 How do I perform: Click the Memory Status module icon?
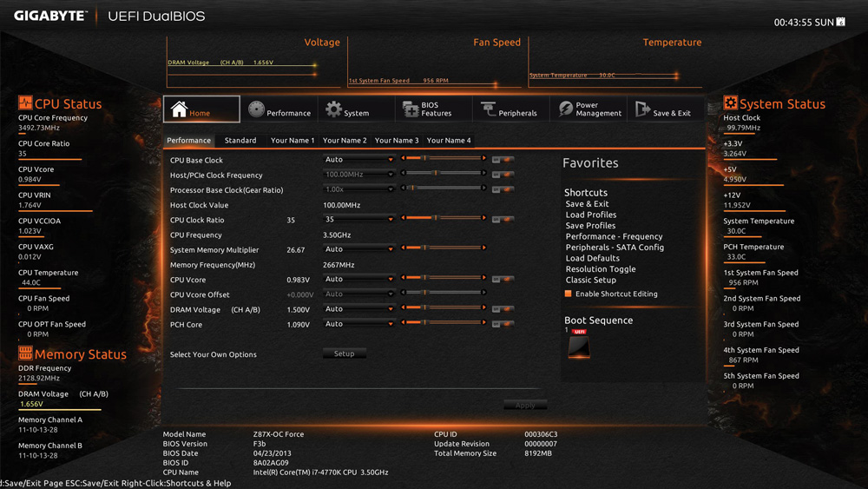point(25,353)
